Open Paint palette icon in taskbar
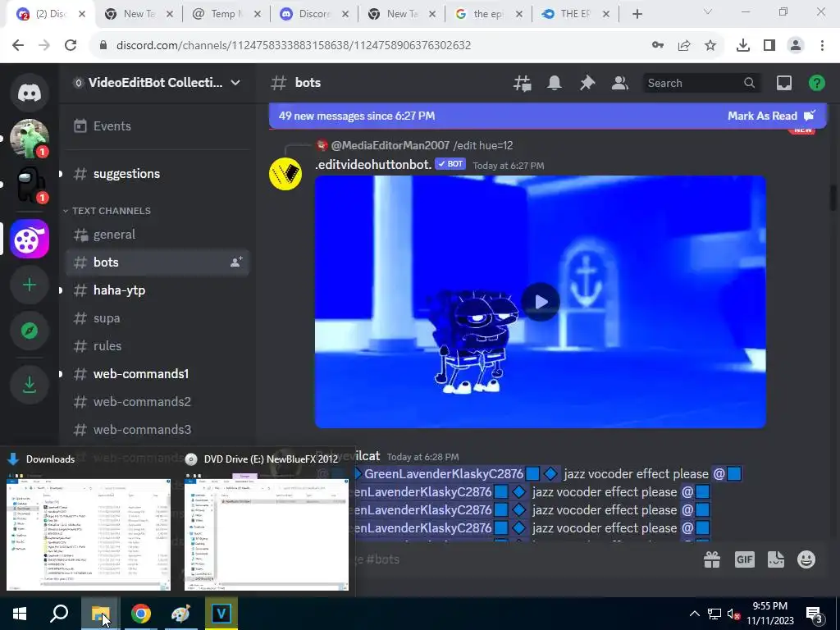Viewport: 840px width, 630px height. (x=180, y=614)
